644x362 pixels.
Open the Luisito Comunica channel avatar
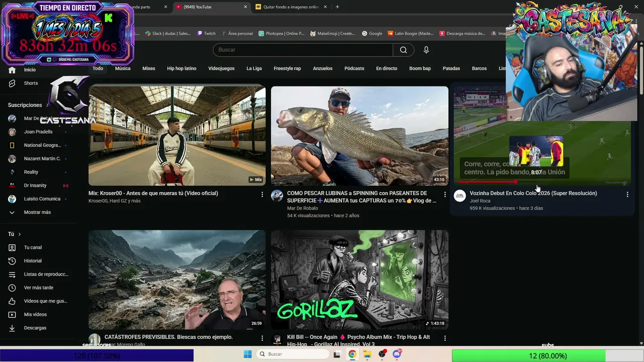[x=12, y=199]
